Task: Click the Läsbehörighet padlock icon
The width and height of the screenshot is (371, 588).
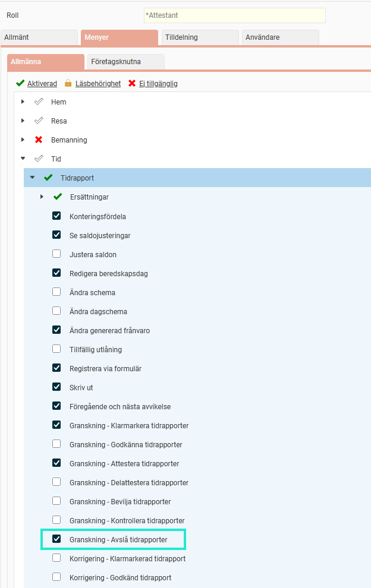Action: (x=68, y=84)
